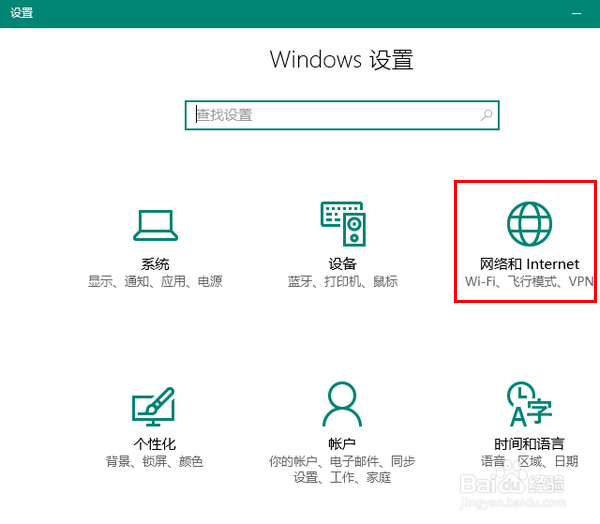Viewport: 600px width, 524px height.
Task: Click the text Wi-Fi、飞行模式、VPN
Action: [x=530, y=281]
